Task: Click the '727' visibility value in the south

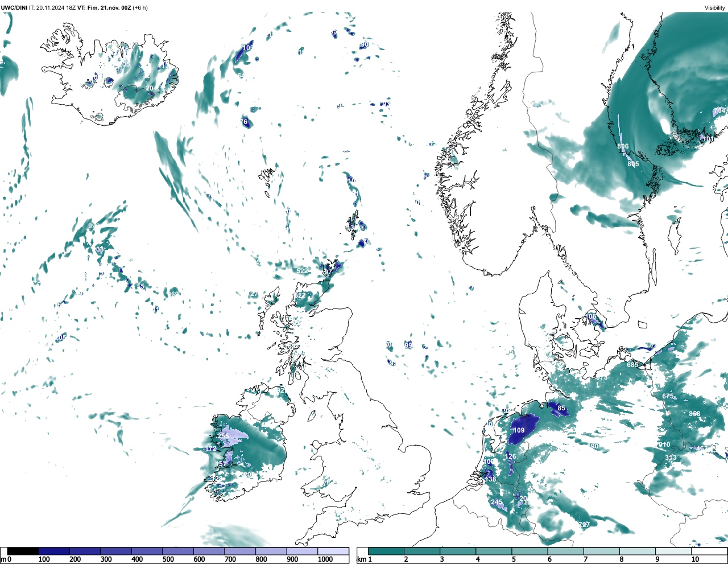Action: (x=584, y=524)
